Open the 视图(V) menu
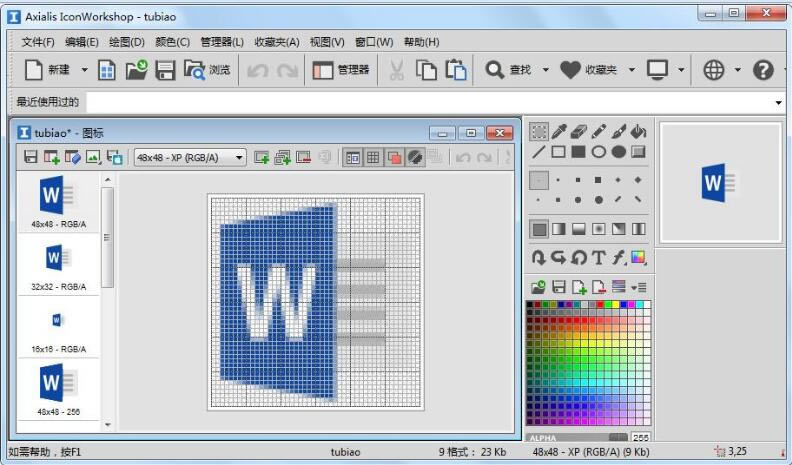Viewport: 792px width, 465px height. pos(327,42)
